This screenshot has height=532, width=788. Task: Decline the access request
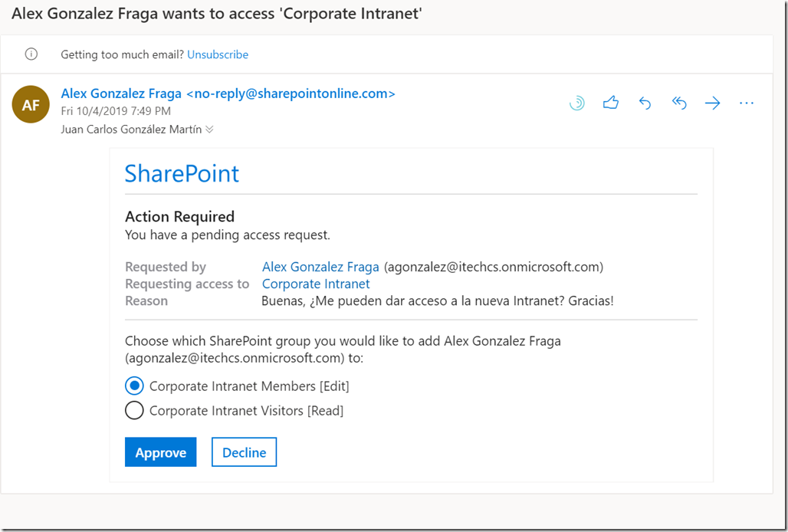pos(244,452)
